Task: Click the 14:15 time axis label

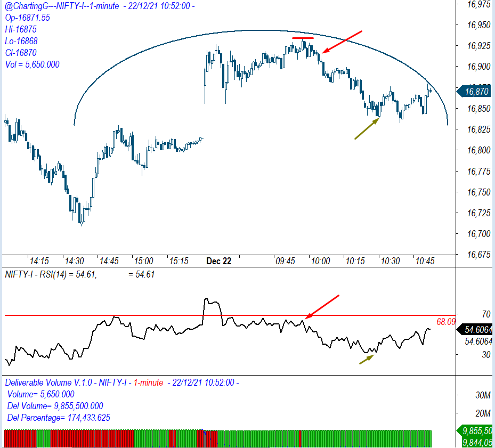Action: [x=39, y=261]
